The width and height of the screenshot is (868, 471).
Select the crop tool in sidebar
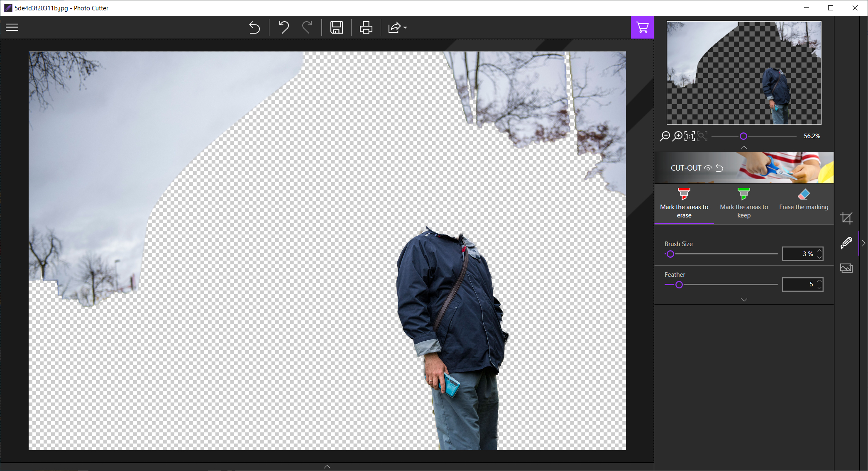click(x=846, y=218)
